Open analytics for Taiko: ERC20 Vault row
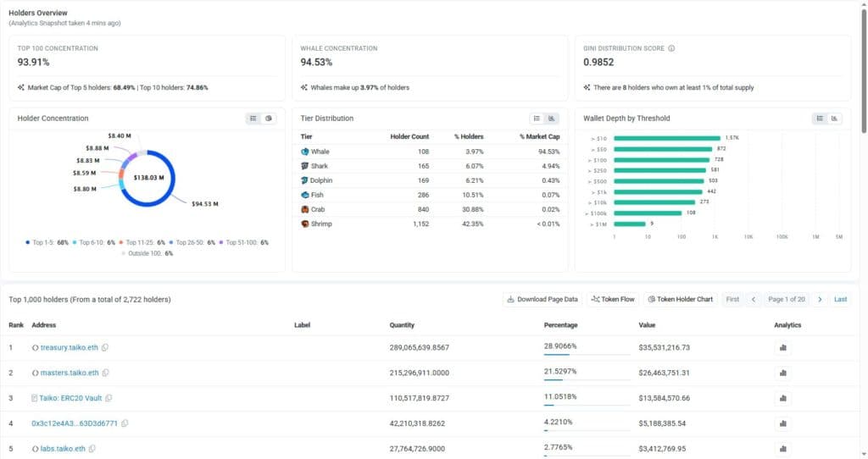This screenshot has height=459, width=868. coord(782,398)
